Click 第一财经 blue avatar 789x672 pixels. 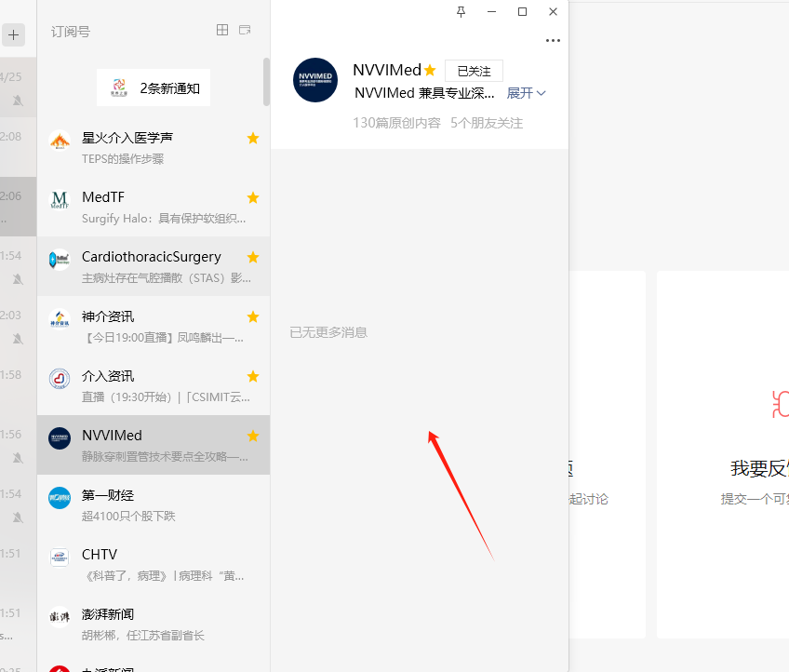(x=60, y=497)
